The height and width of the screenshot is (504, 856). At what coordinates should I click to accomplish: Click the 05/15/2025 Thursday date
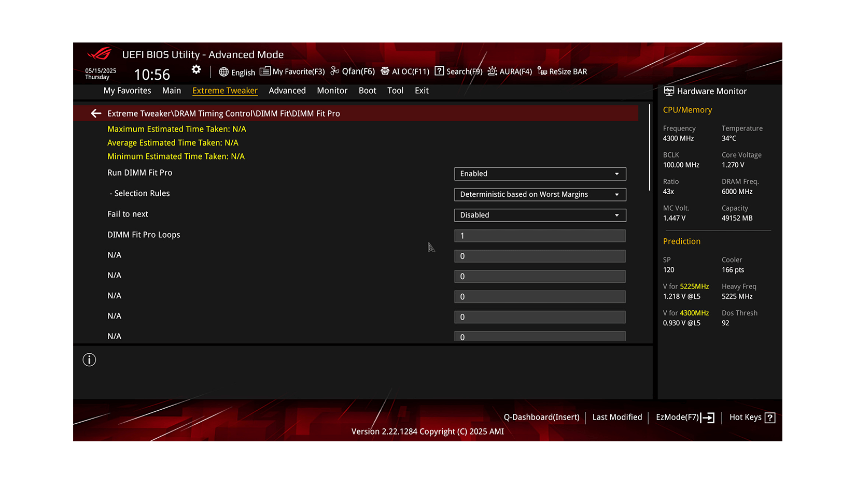tap(101, 74)
